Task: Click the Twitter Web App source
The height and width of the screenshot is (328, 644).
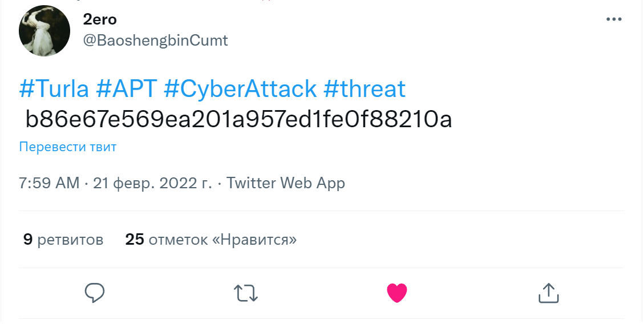Action: pyautogui.click(x=286, y=183)
